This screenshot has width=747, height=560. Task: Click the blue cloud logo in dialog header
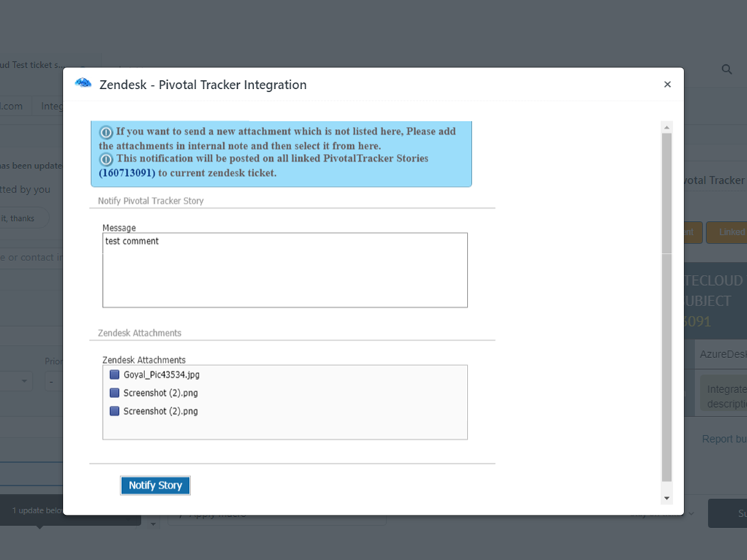coord(83,84)
